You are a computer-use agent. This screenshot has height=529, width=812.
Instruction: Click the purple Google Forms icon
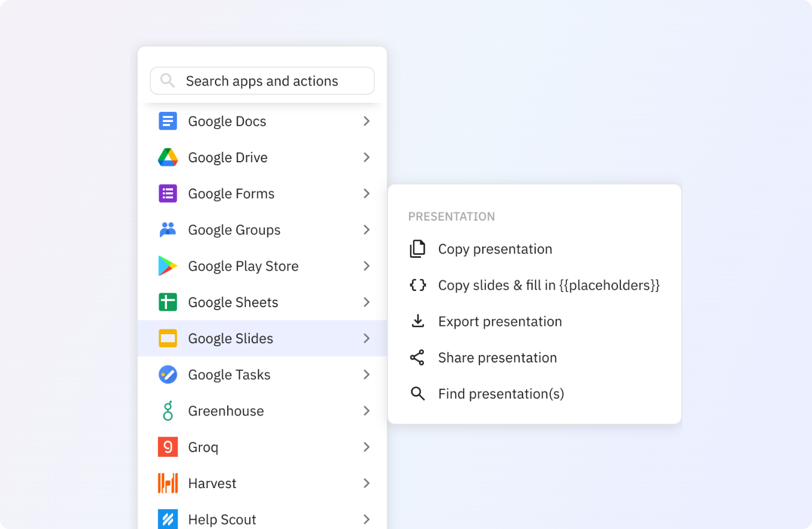[168, 194]
